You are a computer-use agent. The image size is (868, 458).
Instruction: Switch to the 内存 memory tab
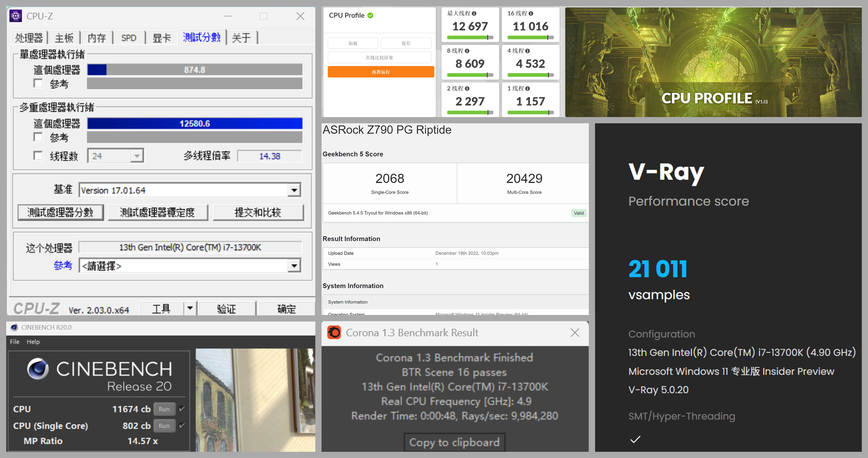[97, 38]
